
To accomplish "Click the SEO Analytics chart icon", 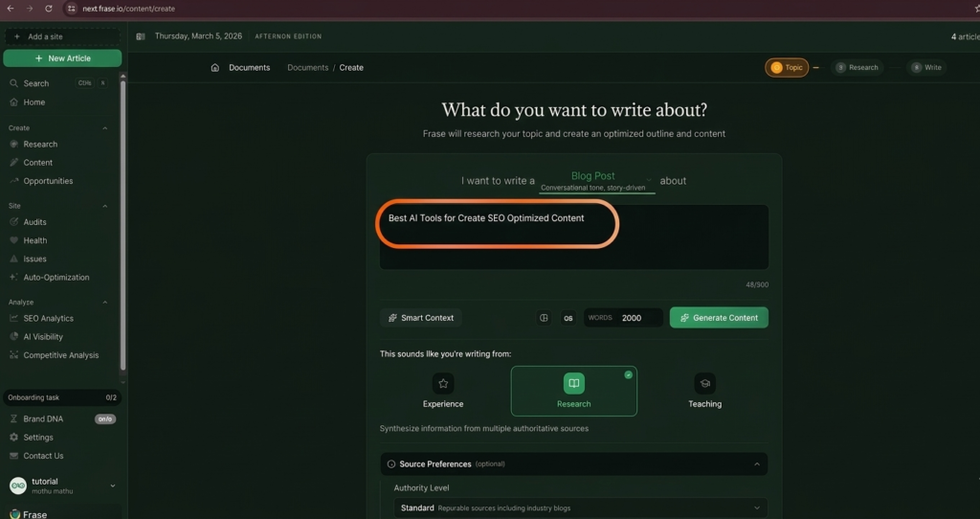I will click(13, 318).
